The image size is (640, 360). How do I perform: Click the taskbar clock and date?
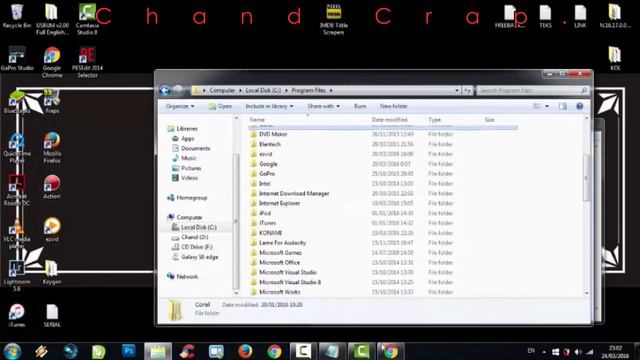[x=615, y=352]
